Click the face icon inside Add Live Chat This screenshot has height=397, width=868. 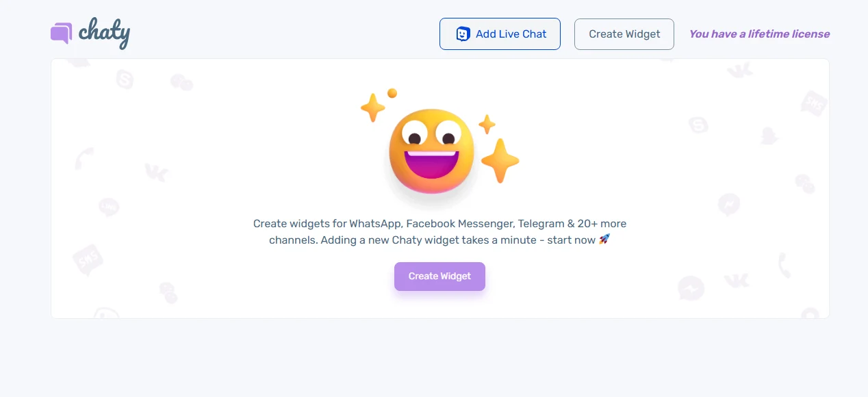pos(463,34)
